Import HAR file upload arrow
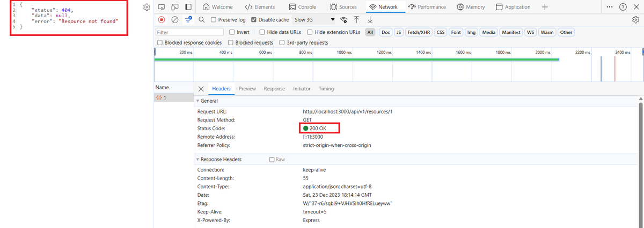 (357, 19)
